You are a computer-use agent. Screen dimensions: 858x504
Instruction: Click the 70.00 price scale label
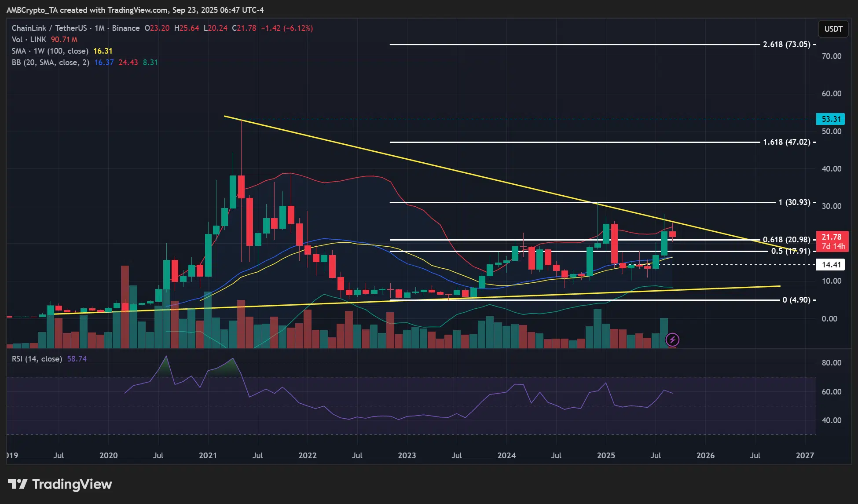[x=832, y=56]
